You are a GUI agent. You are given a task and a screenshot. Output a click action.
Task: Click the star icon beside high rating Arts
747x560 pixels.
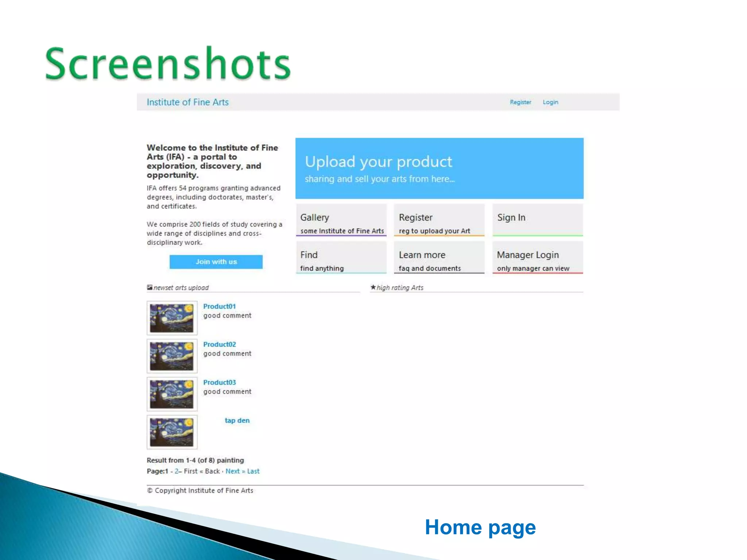pyautogui.click(x=373, y=287)
